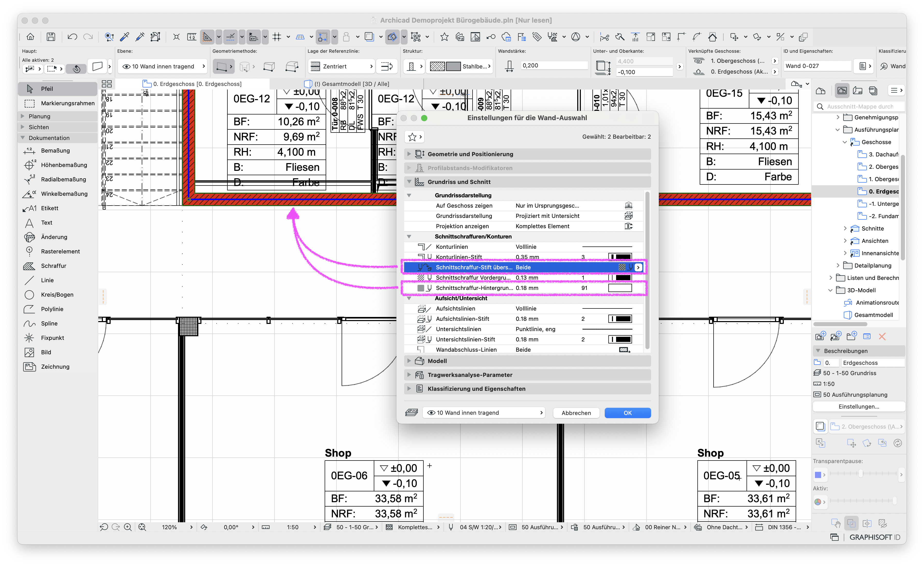This screenshot has height=566, width=924.
Task: Click Einstellungen... button in navigator
Action: [859, 406]
